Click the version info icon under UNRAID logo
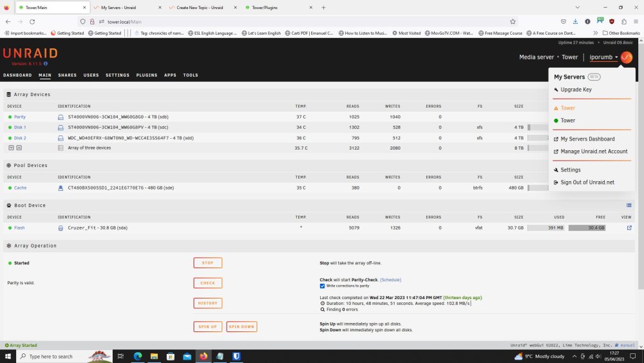644x363 pixels. pyautogui.click(x=46, y=64)
